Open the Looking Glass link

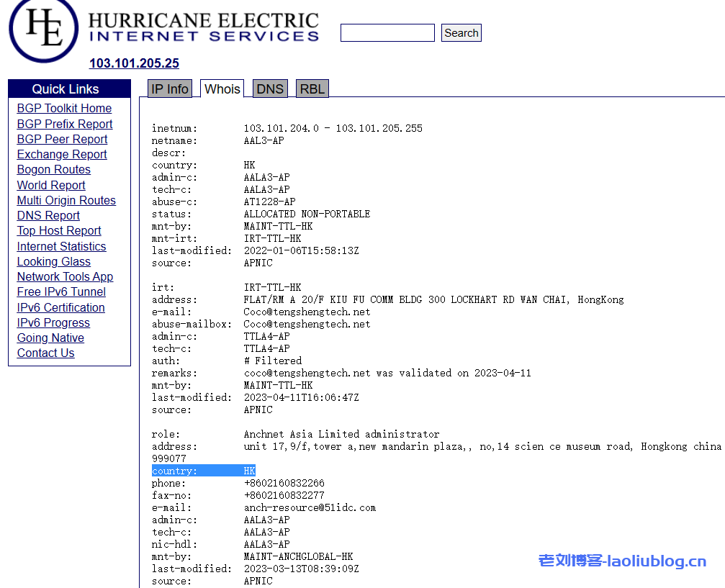click(x=54, y=262)
